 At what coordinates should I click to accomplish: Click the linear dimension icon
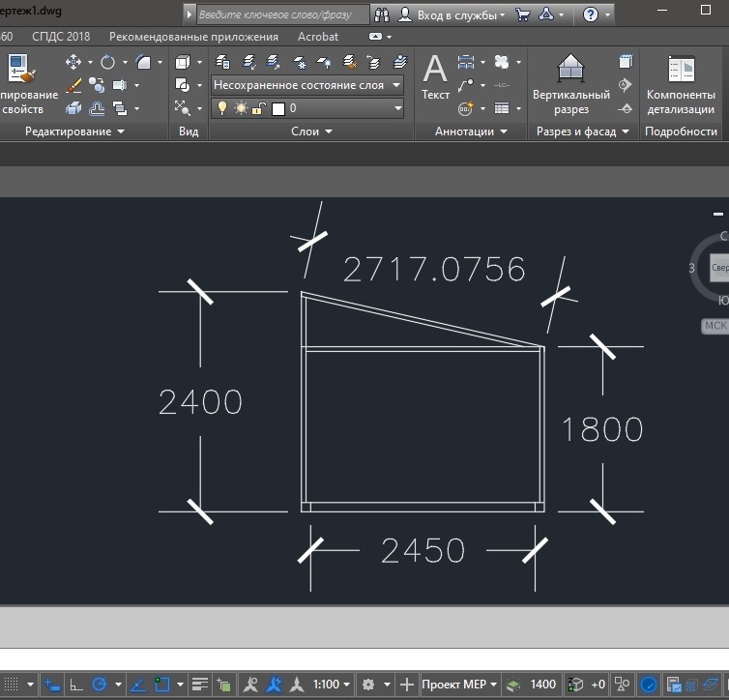tap(466, 62)
